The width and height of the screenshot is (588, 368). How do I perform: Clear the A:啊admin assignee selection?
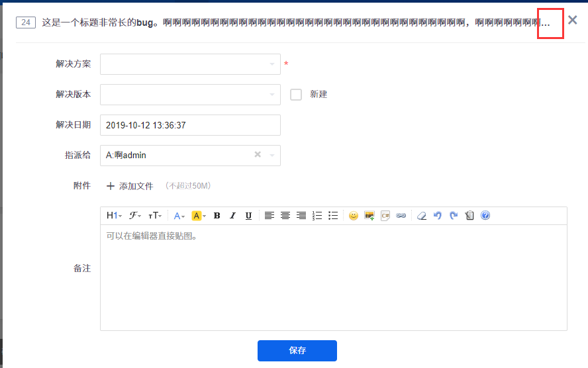point(258,154)
